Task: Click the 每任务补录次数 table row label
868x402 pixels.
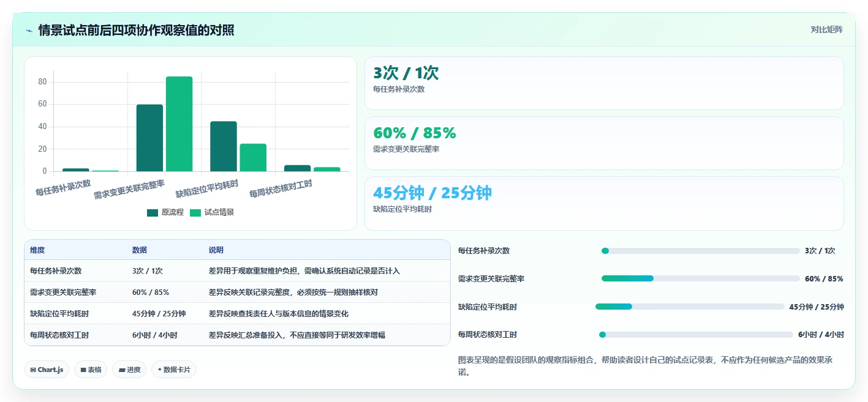Action: tap(56, 270)
